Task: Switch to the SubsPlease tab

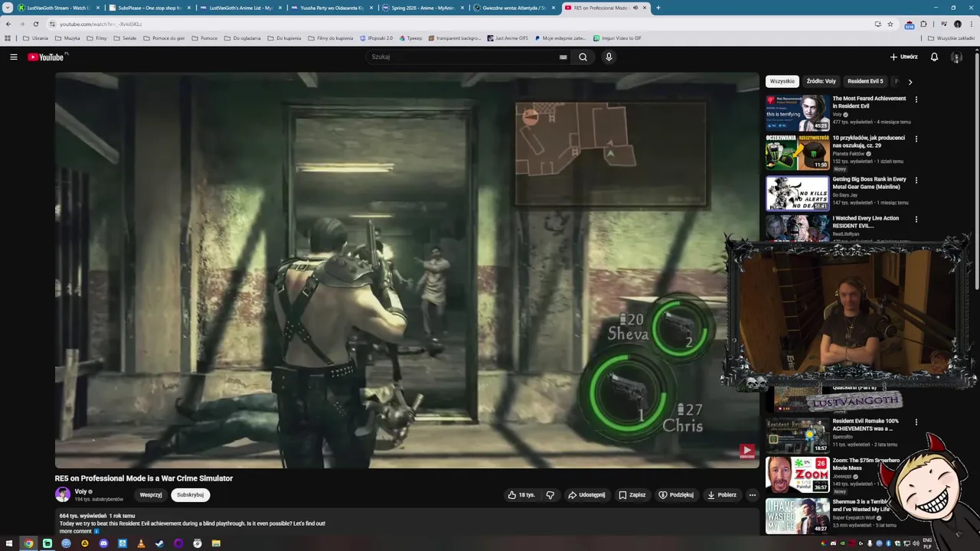Action: [149, 8]
